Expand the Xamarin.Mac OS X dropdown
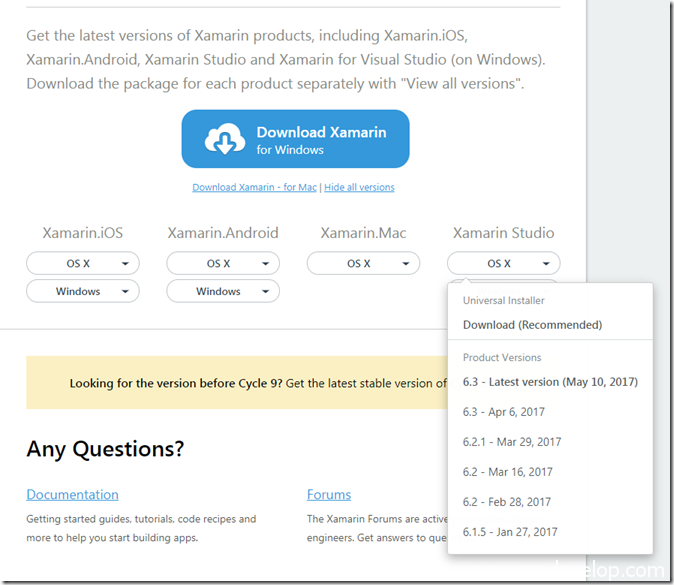Screen dimensions: 674x585 (362, 263)
